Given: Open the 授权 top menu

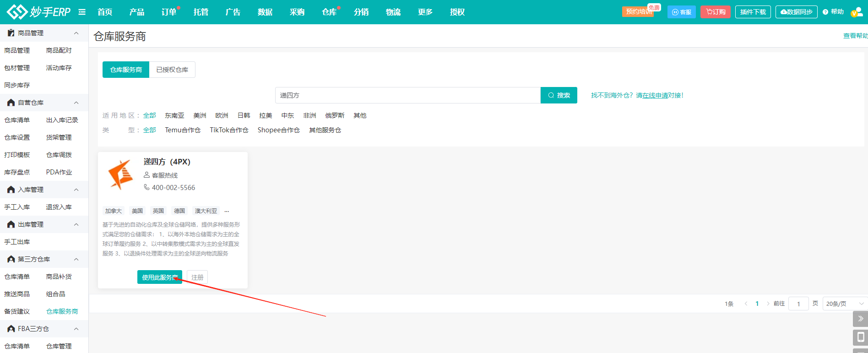Looking at the screenshot, I should click(457, 12).
